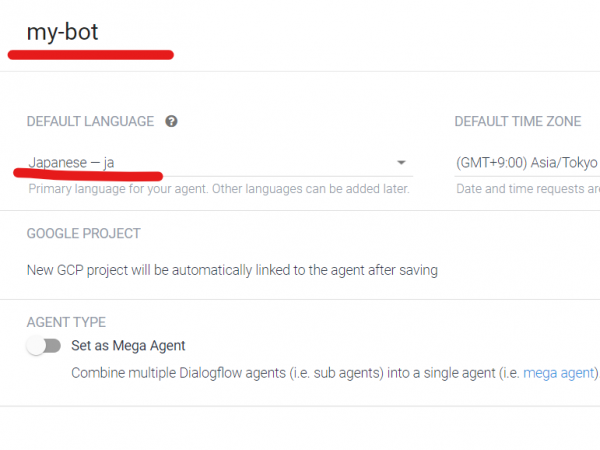This screenshot has width=600, height=450.
Task: Click the Primary language for your agent hint
Action: [x=219, y=189]
